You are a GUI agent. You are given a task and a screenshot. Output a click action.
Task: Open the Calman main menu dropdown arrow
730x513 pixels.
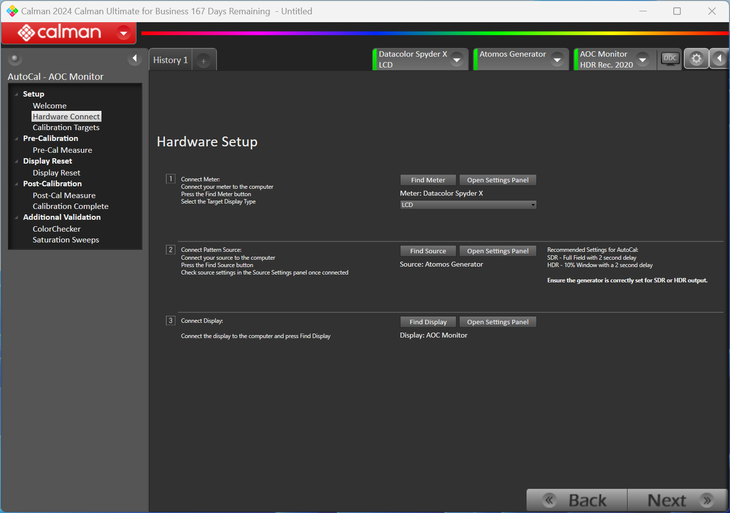[123, 33]
